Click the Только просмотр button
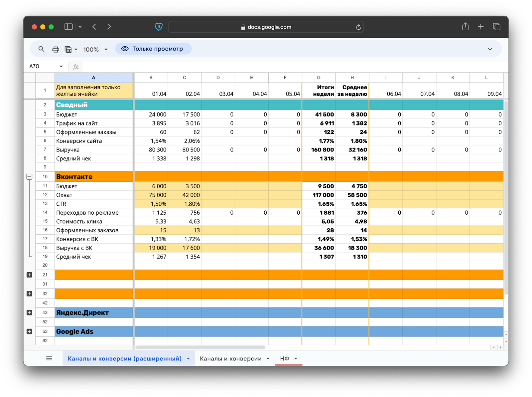This screenshot has height=397, width=532. [x=153, y=49]
